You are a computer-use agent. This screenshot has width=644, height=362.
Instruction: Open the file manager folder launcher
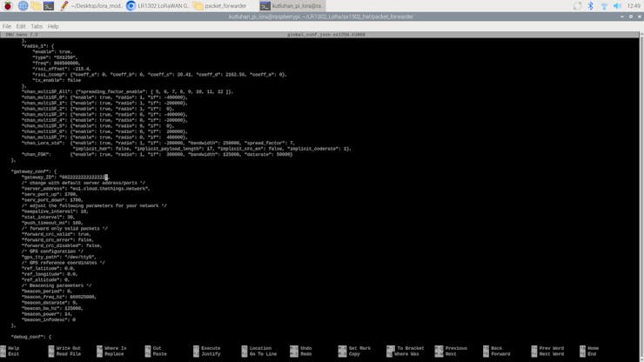(36, 6)
